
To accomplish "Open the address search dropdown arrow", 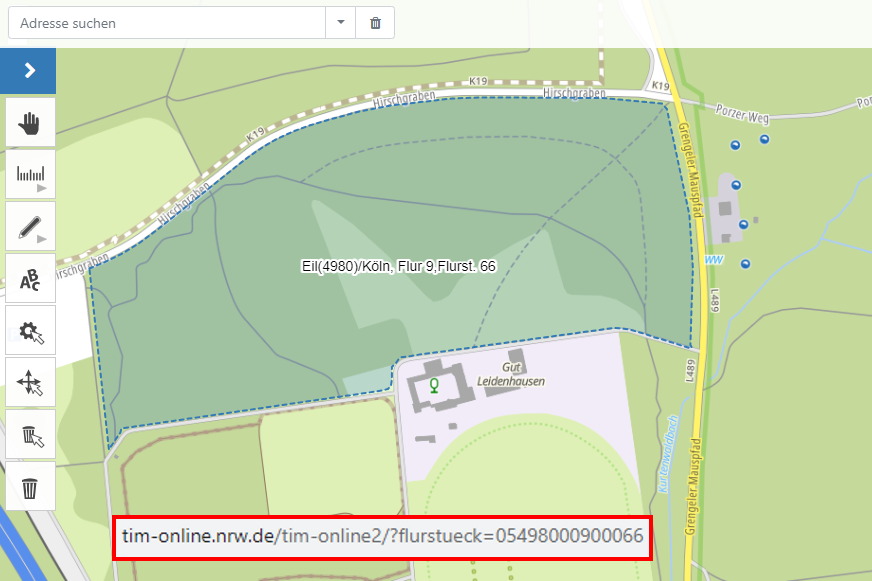I will [x=340, y=23].
